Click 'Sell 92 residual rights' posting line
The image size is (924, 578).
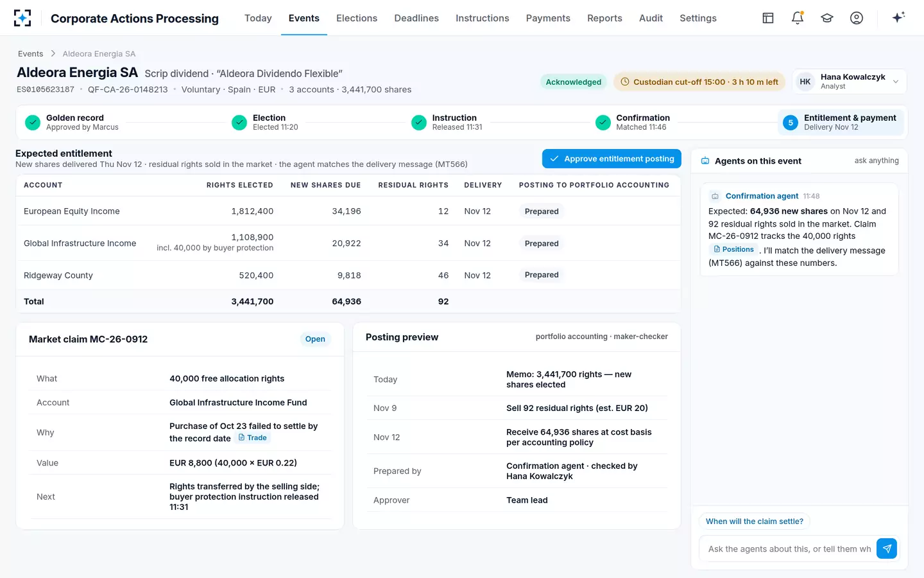577,408
